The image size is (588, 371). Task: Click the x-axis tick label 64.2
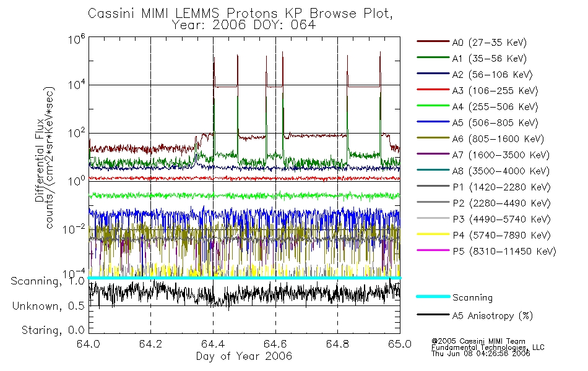coord(151,344)
